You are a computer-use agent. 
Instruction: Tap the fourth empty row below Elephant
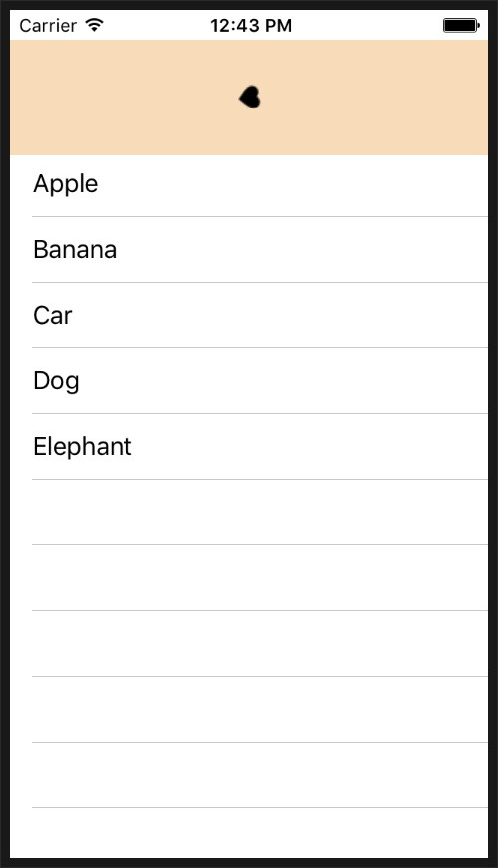click(249, 710)
